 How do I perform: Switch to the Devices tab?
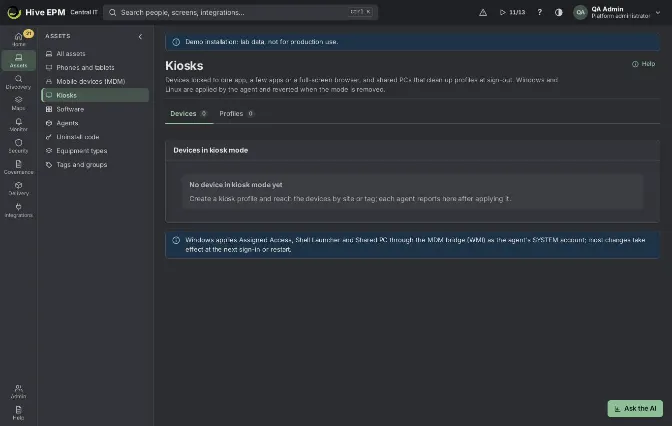[x=189, y=114]
